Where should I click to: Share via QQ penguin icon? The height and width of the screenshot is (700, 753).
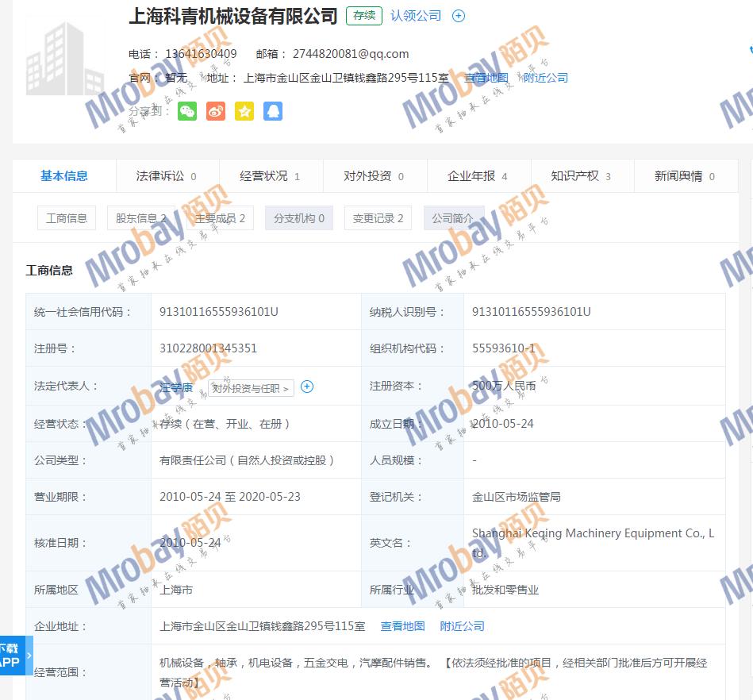[x=273, y=112]
